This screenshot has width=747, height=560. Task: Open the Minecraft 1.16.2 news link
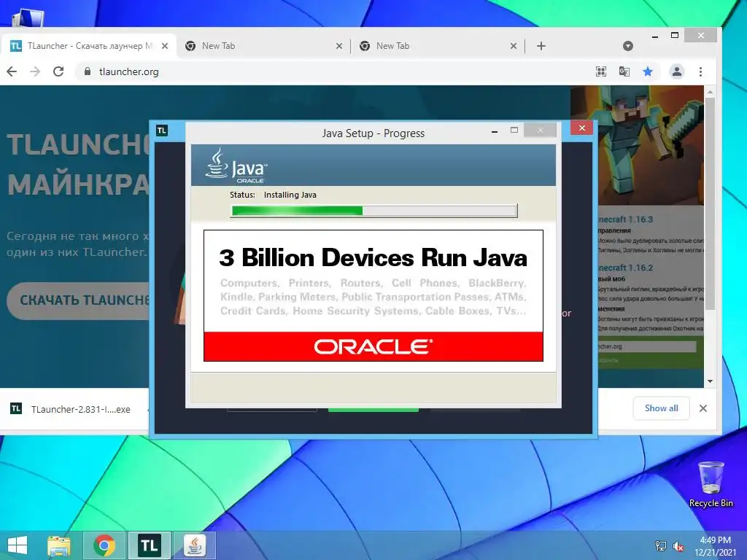tap(625, 268)
